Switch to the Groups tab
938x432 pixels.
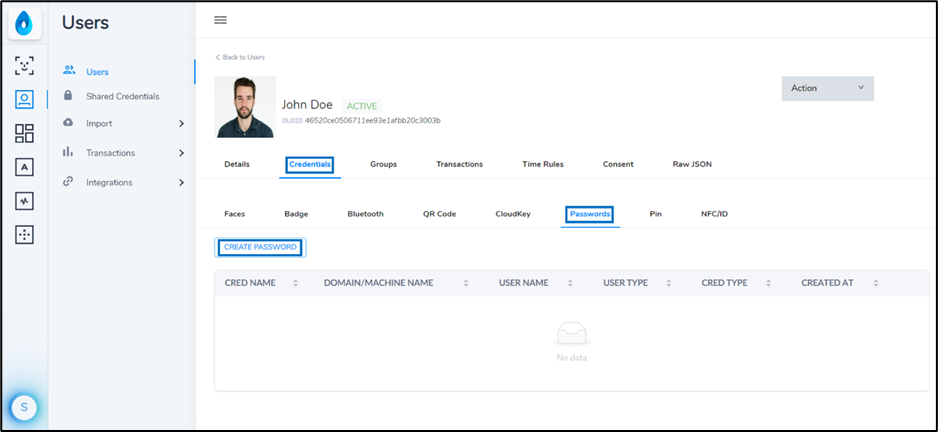pyautogui.click(x=383, y=164)
